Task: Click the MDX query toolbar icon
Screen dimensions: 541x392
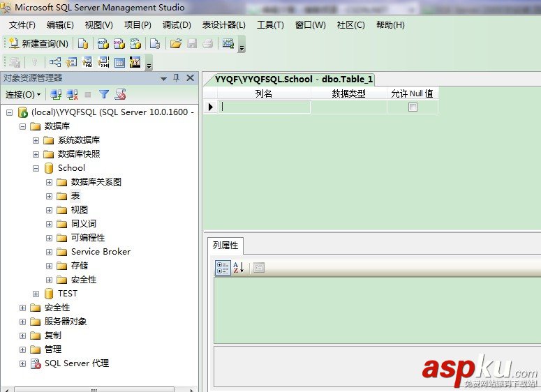Action: [103, 43]
